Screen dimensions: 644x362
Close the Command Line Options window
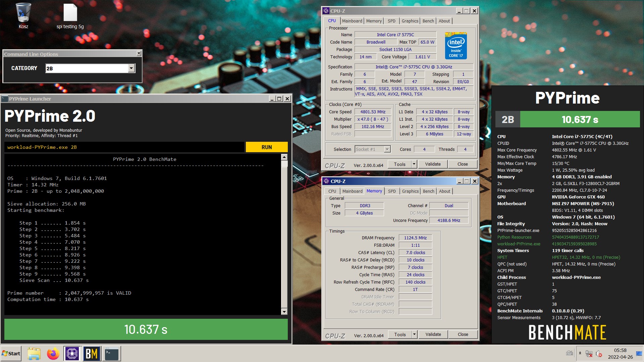[x=139, y=53]
